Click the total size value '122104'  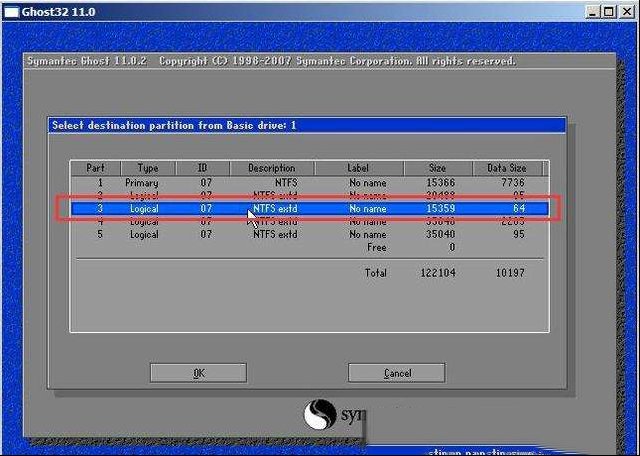[x=438, y=273]
